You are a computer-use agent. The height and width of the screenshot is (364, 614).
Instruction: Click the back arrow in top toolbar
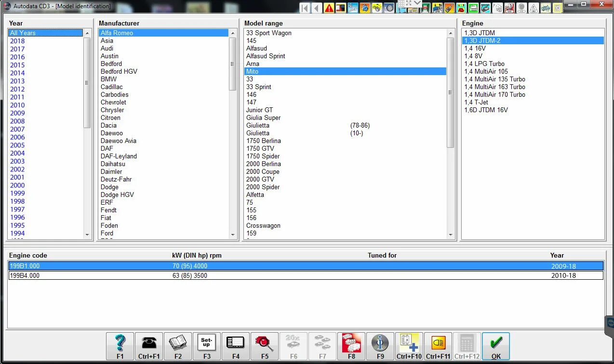317,8
